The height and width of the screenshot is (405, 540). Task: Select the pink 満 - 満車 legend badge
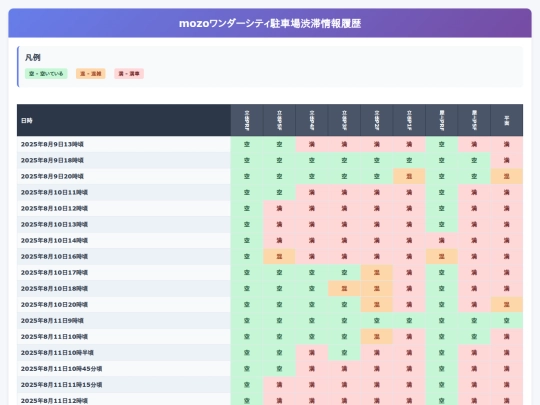coord(129,74)
